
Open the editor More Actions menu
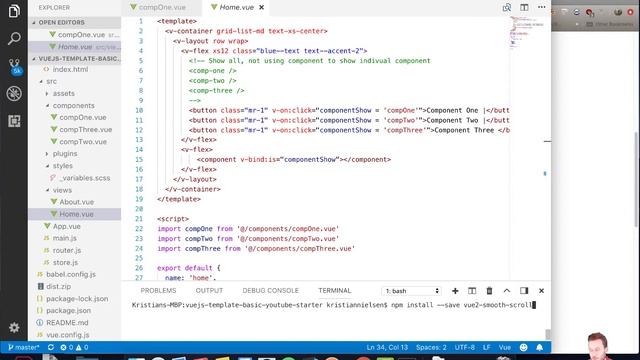(542, 7)
